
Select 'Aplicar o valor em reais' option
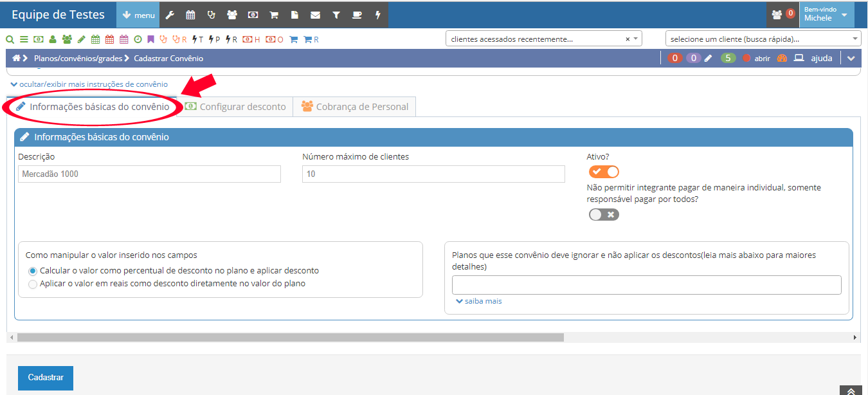pyautogui.click(x=33, y=284)
